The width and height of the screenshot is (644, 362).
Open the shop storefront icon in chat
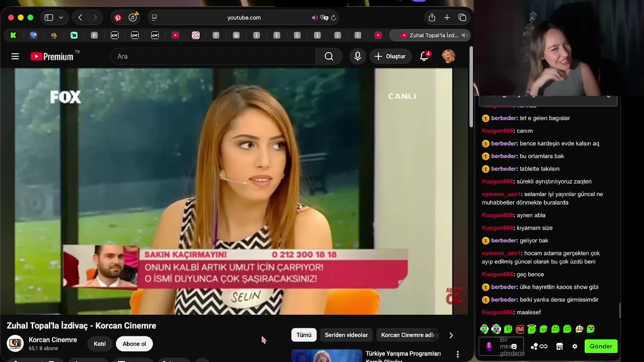559,346
